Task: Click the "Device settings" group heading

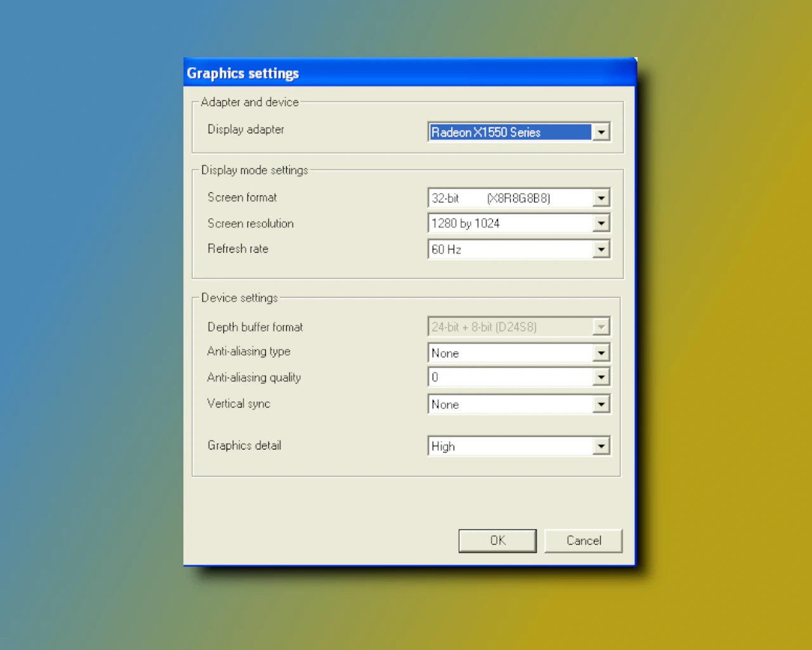Action: [x=240, y=298]
